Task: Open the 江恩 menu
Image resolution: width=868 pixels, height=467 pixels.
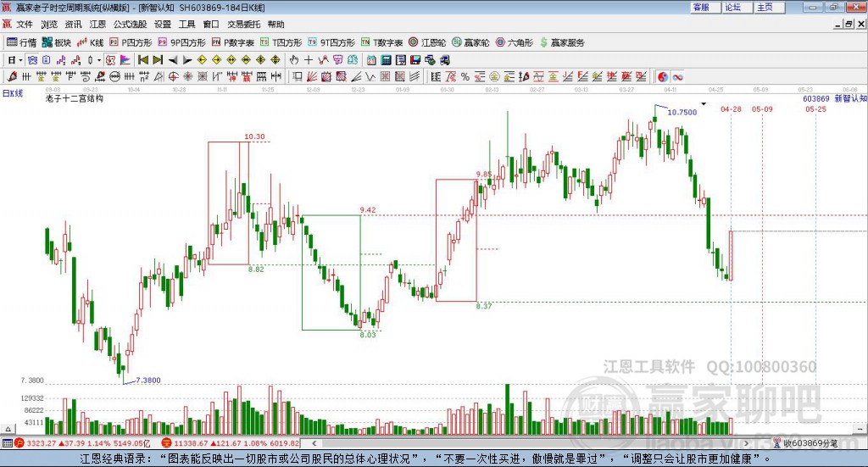Action: click(x=97, y=25)
